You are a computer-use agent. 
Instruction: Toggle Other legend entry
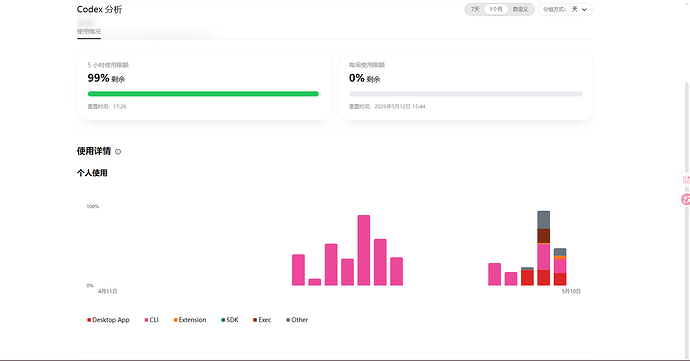click(297, 320)
